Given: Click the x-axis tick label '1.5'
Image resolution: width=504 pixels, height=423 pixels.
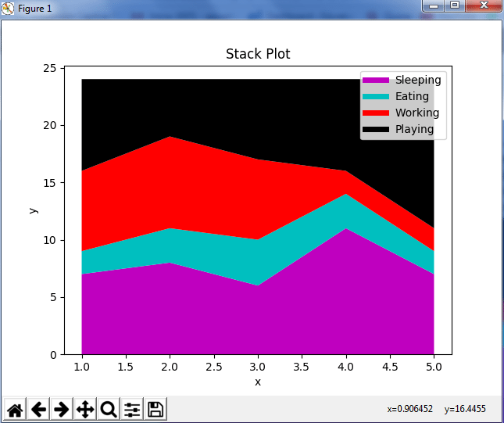Looking at the screenshot, I should [x=126, y=367].
